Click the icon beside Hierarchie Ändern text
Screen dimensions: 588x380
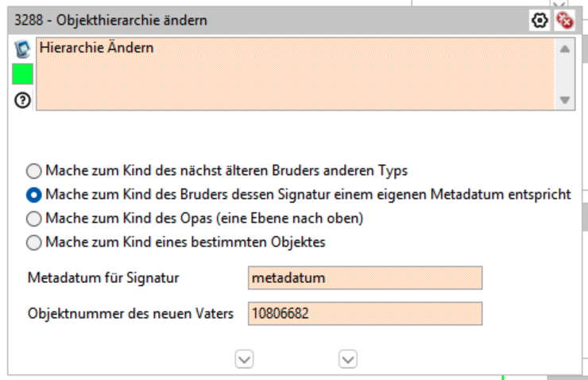click(x=22, y=50)
